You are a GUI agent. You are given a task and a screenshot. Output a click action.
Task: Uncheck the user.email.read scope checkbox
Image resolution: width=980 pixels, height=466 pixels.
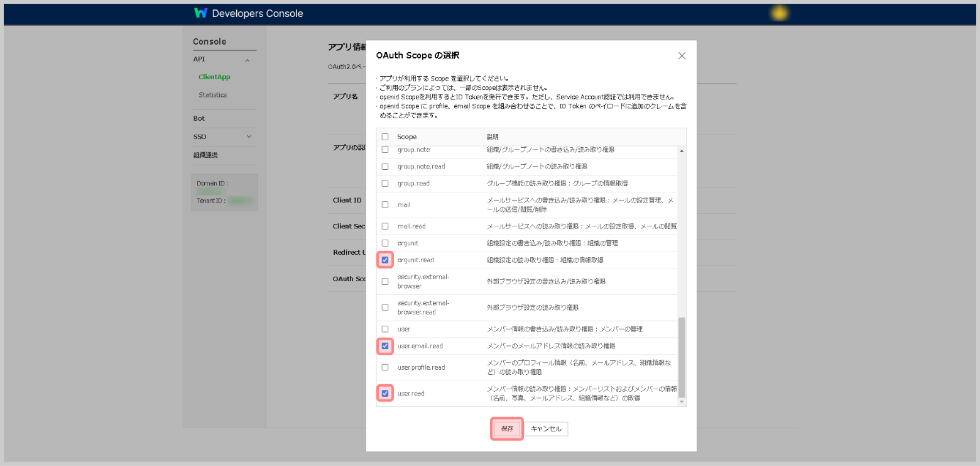tap(385, 346)
